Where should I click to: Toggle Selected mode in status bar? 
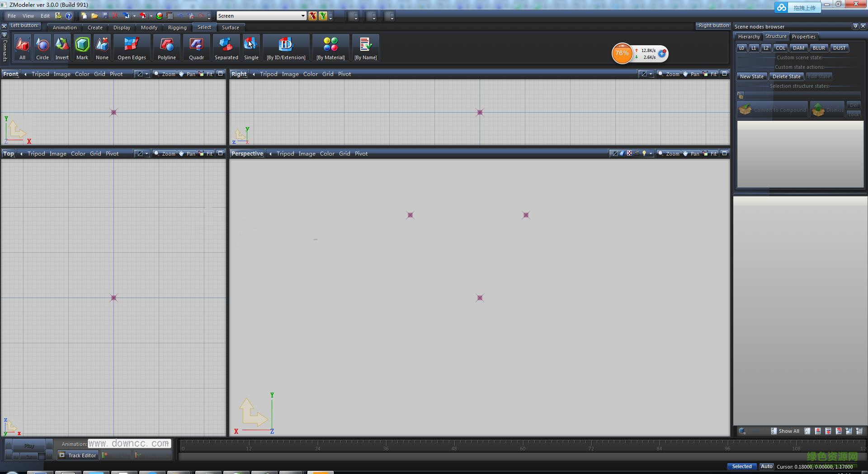(742, 466)
